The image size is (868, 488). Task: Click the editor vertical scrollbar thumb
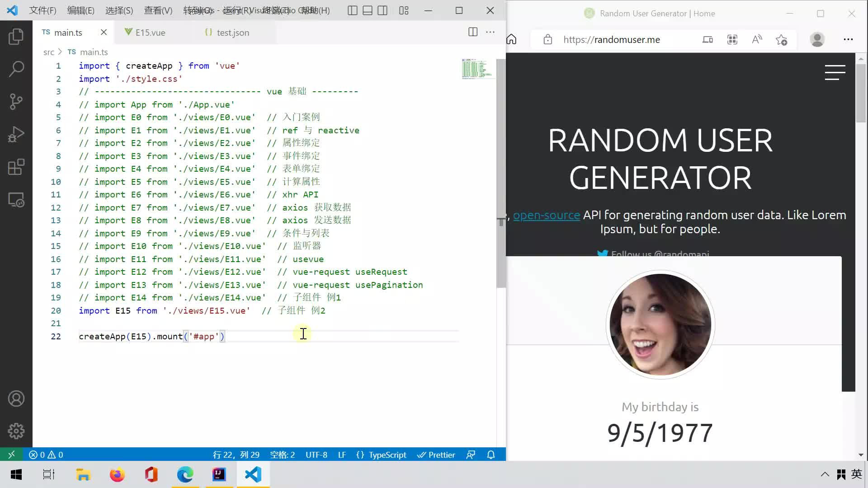(501, 173)
